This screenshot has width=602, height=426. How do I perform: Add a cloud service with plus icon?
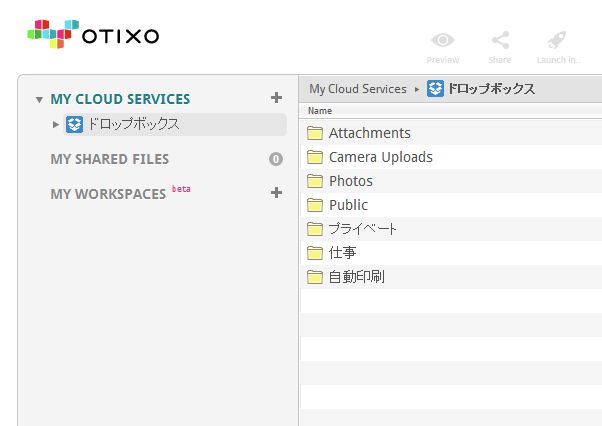276,97
